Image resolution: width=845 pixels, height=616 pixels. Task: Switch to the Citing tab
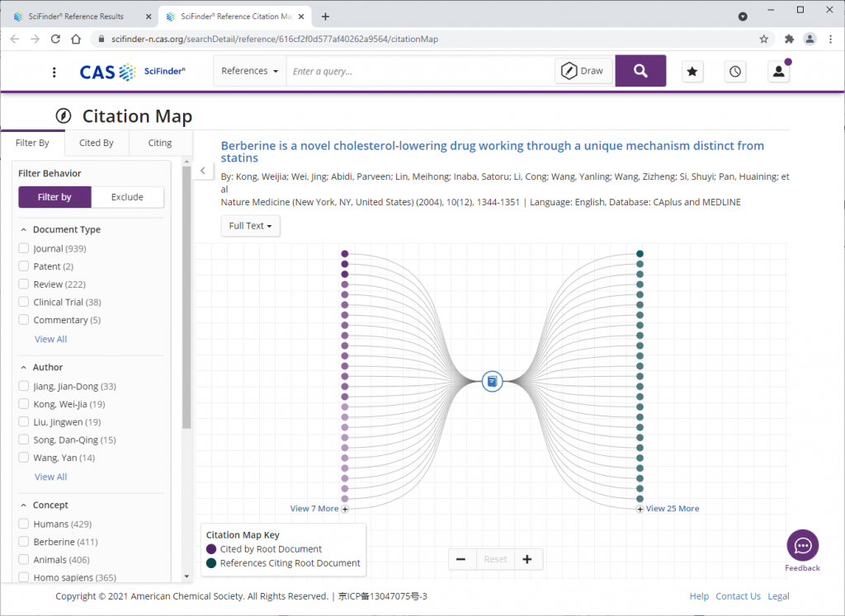pyautogui.click(x=160, y=143)
